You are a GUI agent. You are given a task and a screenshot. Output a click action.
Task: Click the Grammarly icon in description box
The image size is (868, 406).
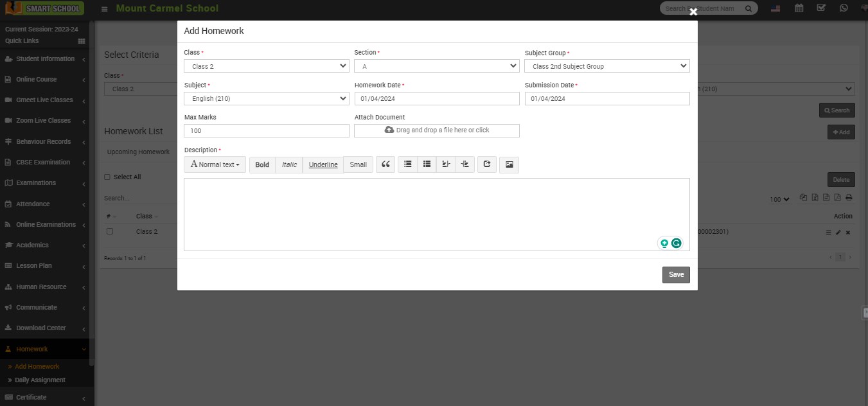[676, 243]
